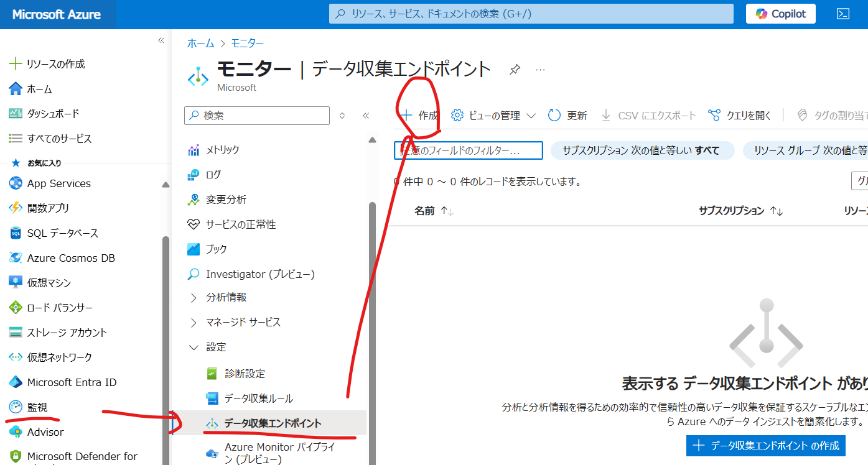
Task: Open Microsoft Defender for Cloud item
Action: tap(73, 458)
